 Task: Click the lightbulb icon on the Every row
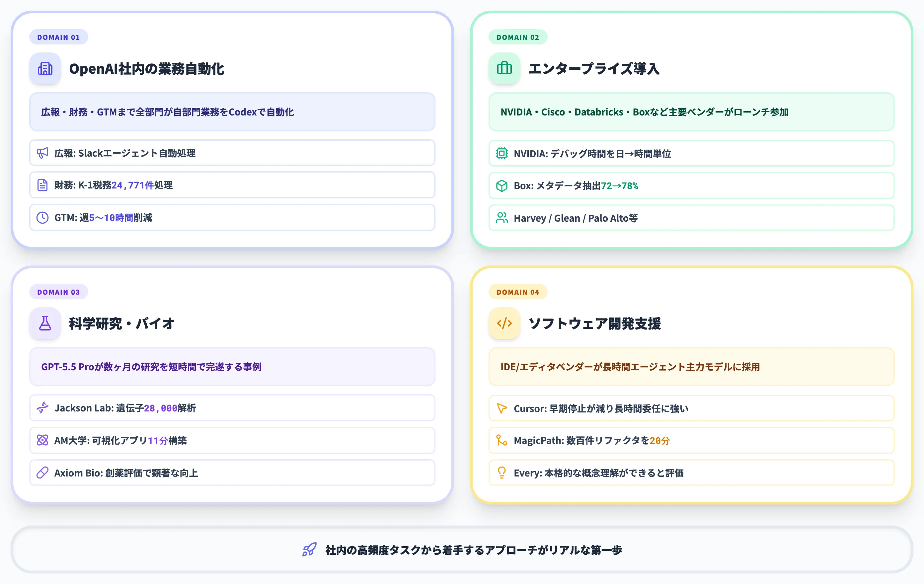click(x=502, y=473)
